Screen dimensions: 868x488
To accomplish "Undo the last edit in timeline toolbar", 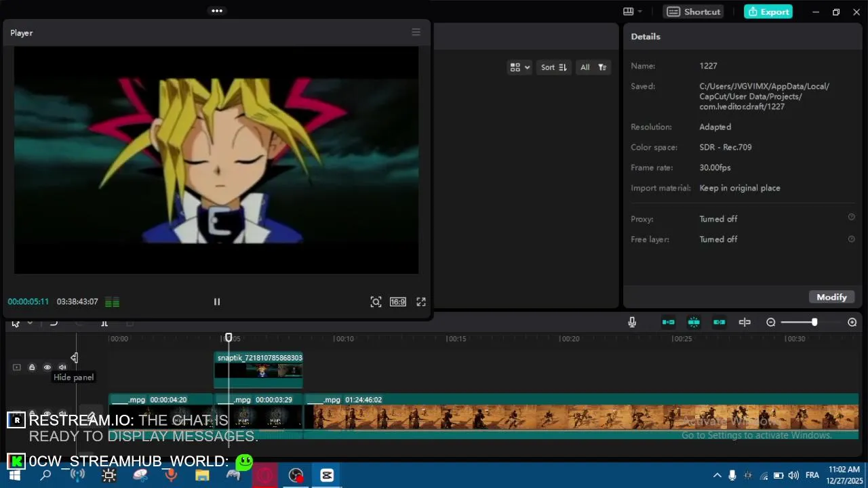I will (x=54, y=323).
